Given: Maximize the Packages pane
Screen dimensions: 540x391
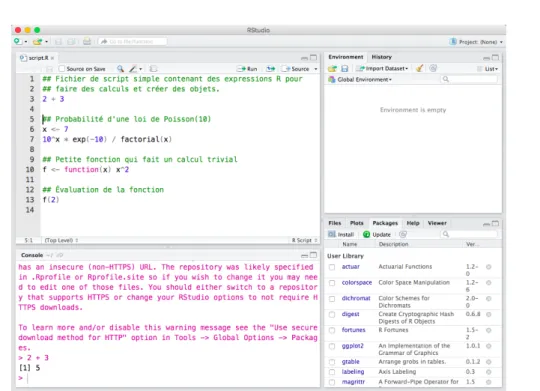Looking at the screenshot, I should [495, 224].
